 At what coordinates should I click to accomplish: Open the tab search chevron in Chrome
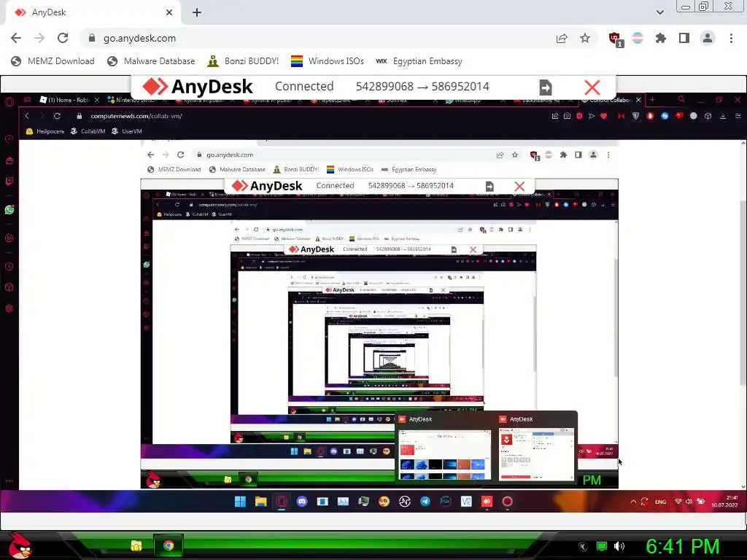click(x=659, y=12)
